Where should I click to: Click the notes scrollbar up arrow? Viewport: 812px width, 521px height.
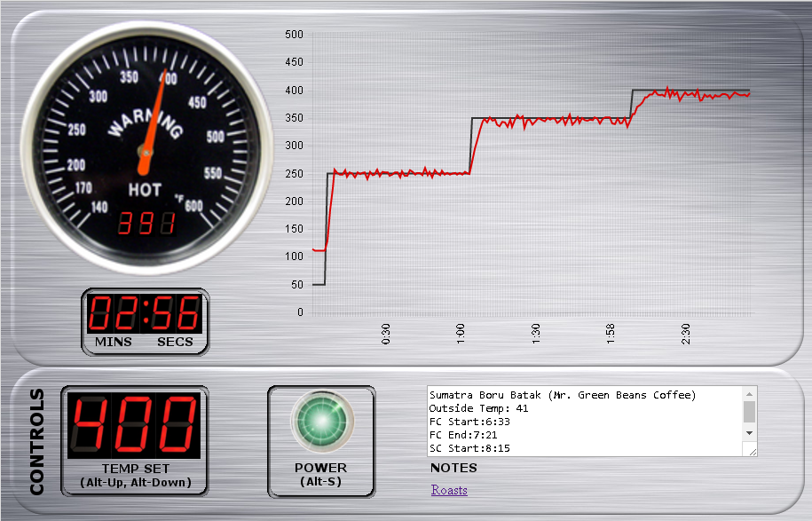click(x=750, y=394)
